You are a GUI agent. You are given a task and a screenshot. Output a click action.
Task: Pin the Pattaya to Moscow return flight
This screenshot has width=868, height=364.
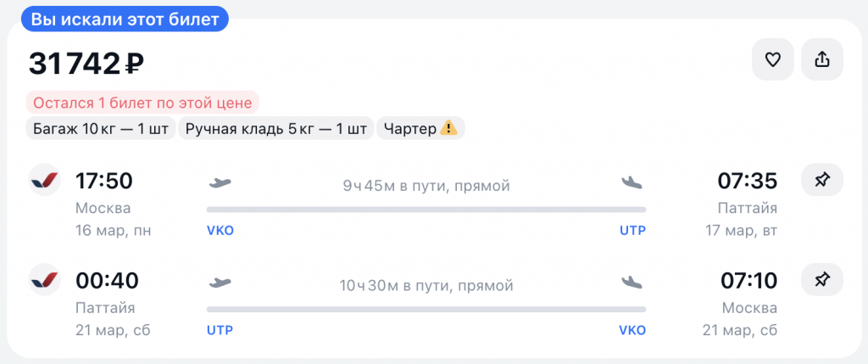[x=821, y=279]
